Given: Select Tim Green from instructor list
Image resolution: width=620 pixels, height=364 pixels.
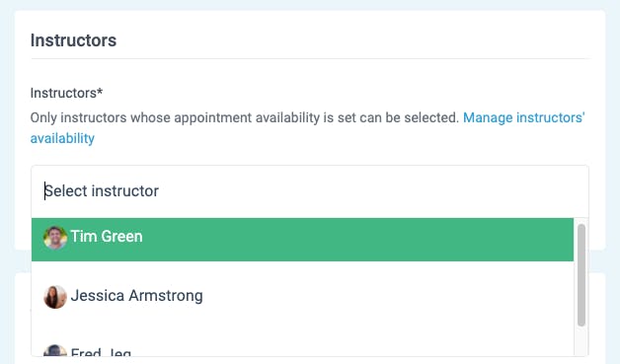Looking at the screenshot, I should click(x=302, y=240).
